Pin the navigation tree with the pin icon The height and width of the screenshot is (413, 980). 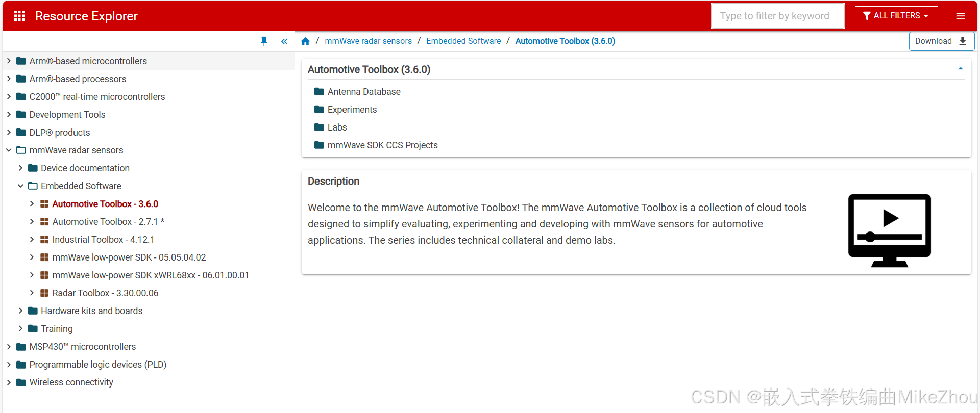click(x=264, y=41)
